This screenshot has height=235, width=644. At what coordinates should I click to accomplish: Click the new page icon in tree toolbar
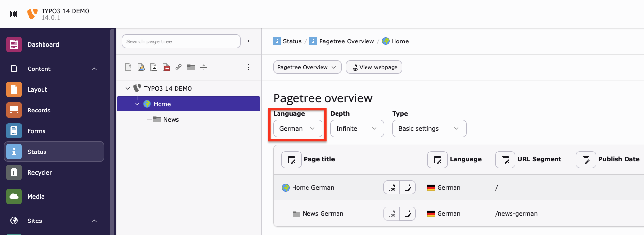(x=128, y=67)
